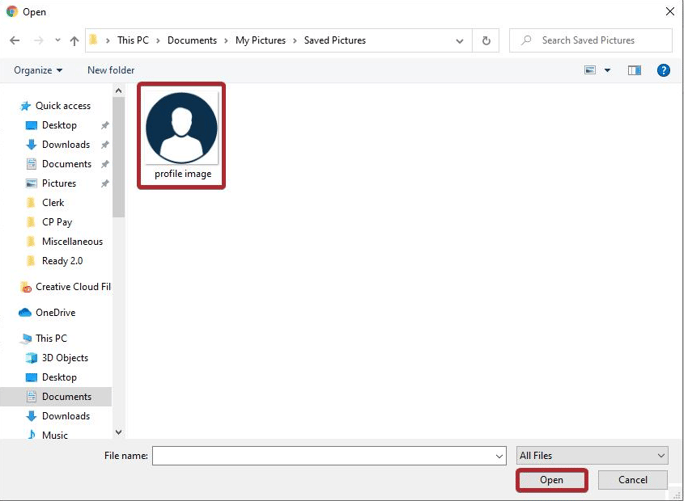
Task: Click the Open button
Action: (x=552, y=480)
